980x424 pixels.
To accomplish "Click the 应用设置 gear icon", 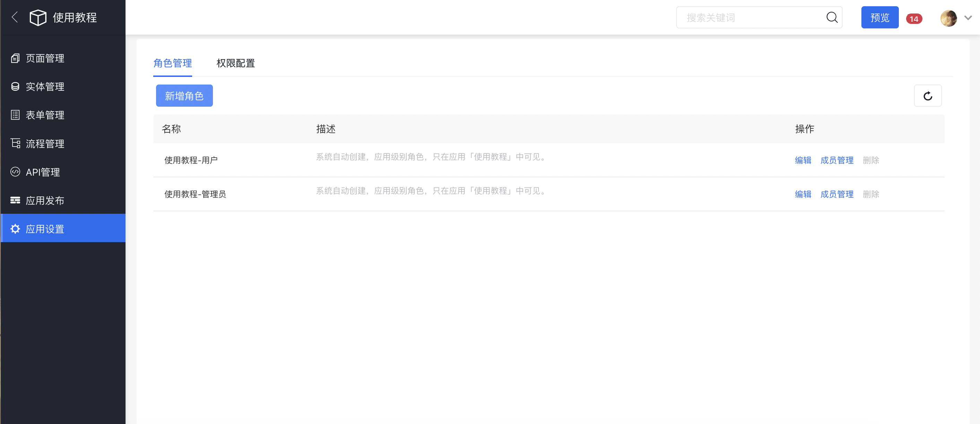I will [15, 229].
